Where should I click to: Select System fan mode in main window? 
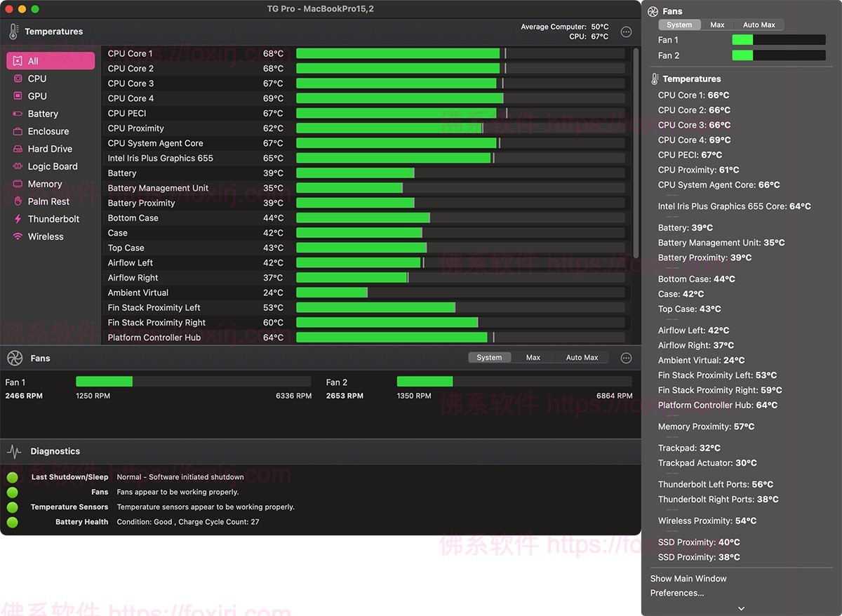[x=489, y=358]
